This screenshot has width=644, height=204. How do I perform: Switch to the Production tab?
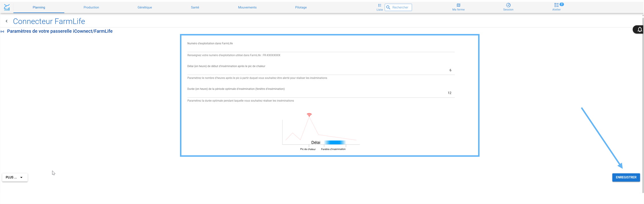[91, 7]
